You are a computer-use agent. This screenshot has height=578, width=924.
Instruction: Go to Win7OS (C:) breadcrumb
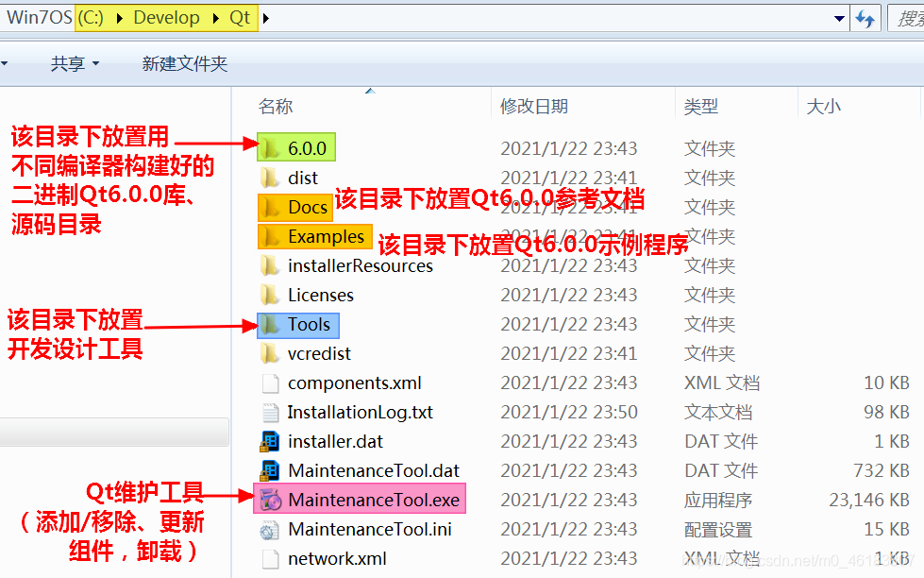point(55,18)
